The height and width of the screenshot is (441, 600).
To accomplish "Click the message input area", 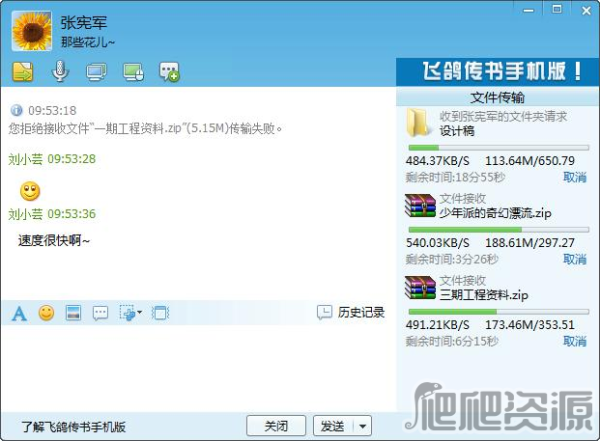I will (198, 368).
